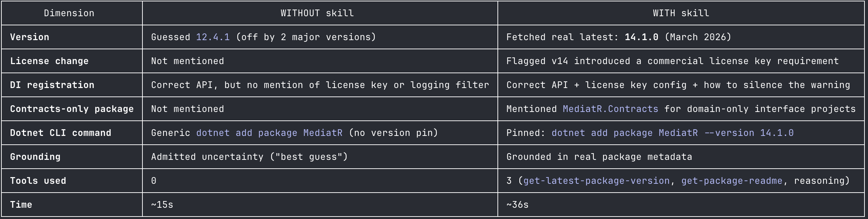The width and height of the screenshot is (868, 219).
Task: Click the License change row label
Action: point(49,61)
